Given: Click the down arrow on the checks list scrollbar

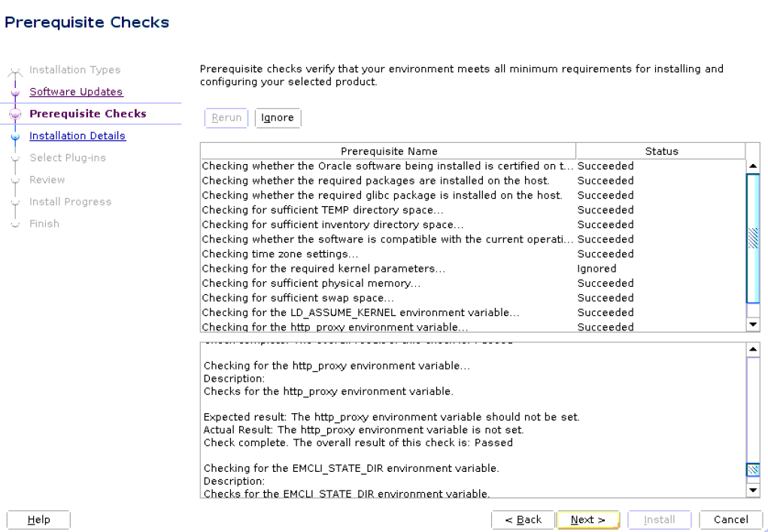Looking at the screenshot, I should click(753, 324).
